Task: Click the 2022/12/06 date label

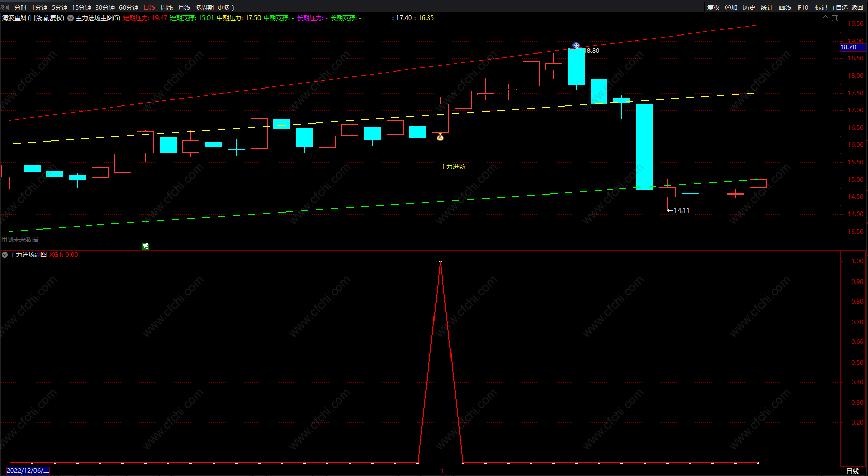Action: coord(28,471)
